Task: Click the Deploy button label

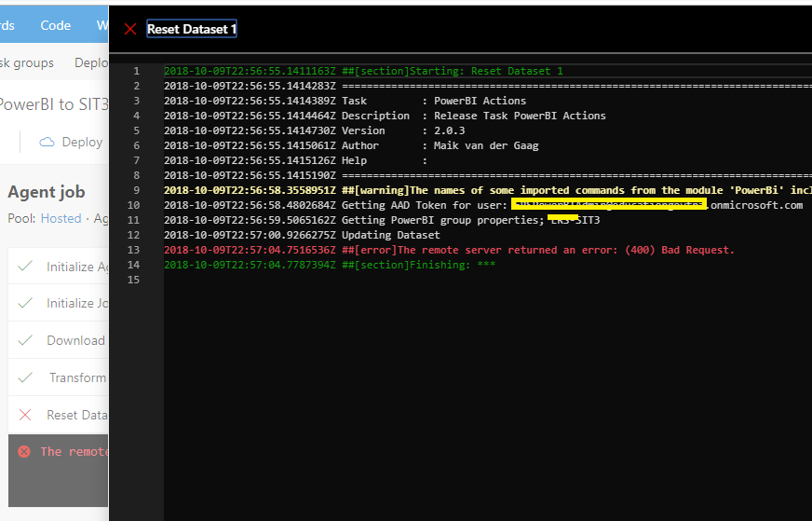Action: (82, 142)
